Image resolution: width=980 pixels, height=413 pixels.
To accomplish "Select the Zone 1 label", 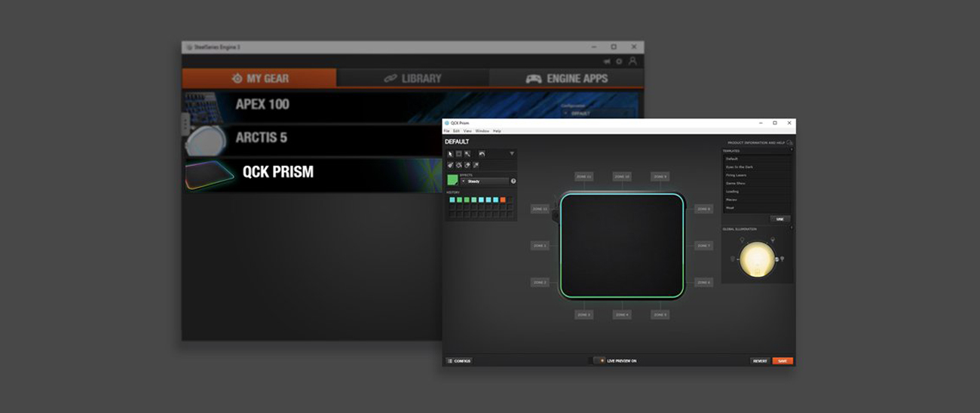I will pyautogui.click(x=540, y=246).
